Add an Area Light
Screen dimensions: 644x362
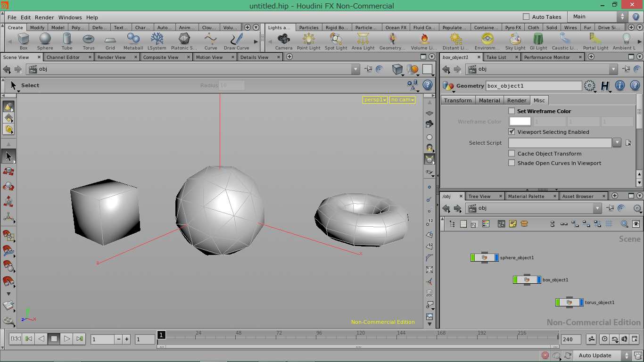(363, 41)
